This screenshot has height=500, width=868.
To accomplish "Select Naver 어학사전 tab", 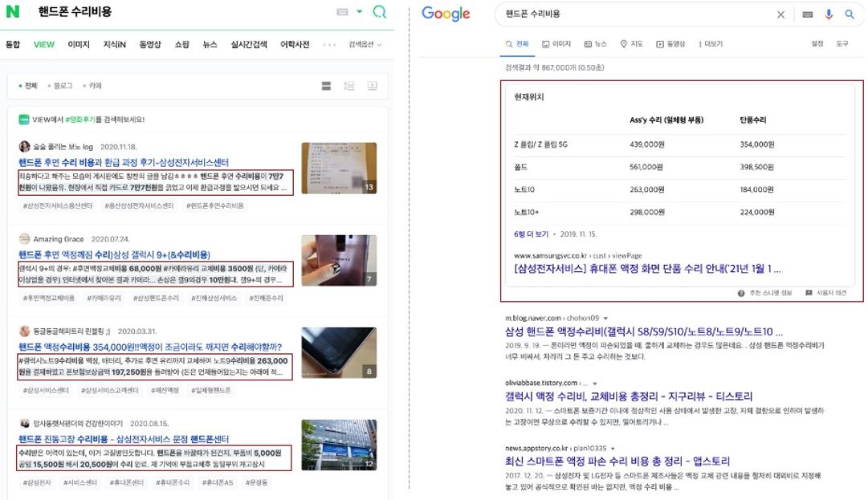I will (x=295, y=44).
